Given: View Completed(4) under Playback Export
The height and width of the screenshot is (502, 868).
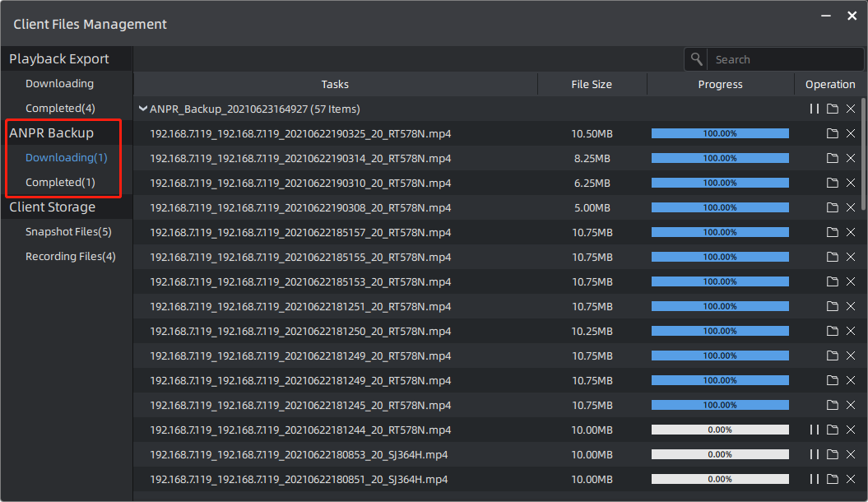Looking at the screenshot, I should 60,108.
